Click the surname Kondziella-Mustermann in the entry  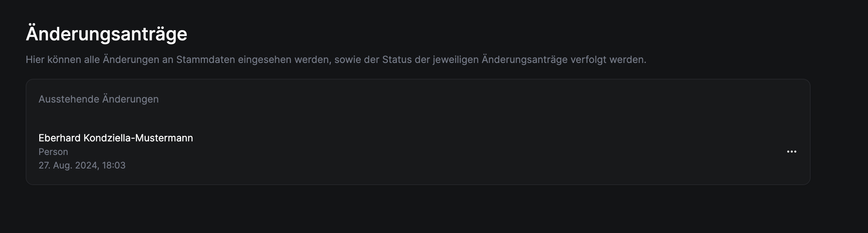pos(138,138)
